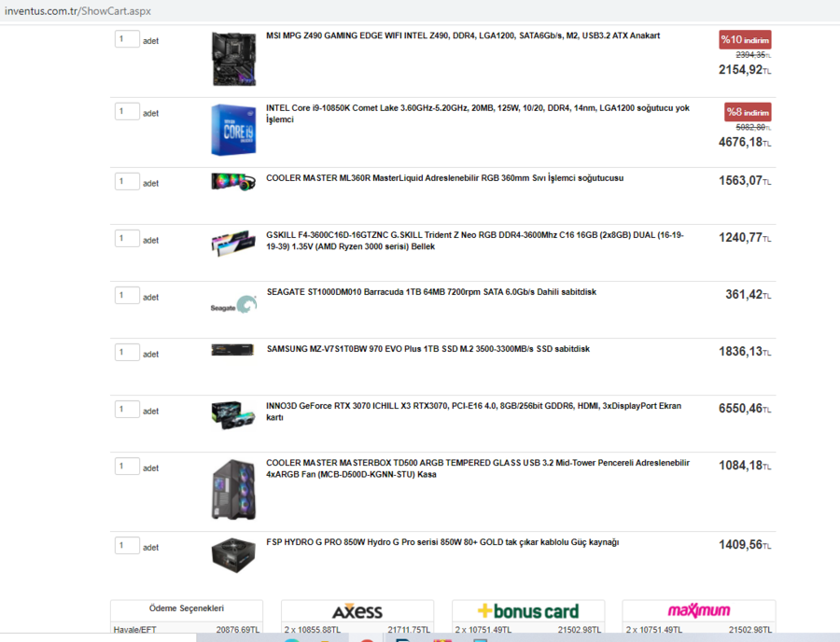This screenshot has width=840, height=642.
Task: Edit quantity field for GSKILL Trident Z Neo
Action: click(127, 238)
